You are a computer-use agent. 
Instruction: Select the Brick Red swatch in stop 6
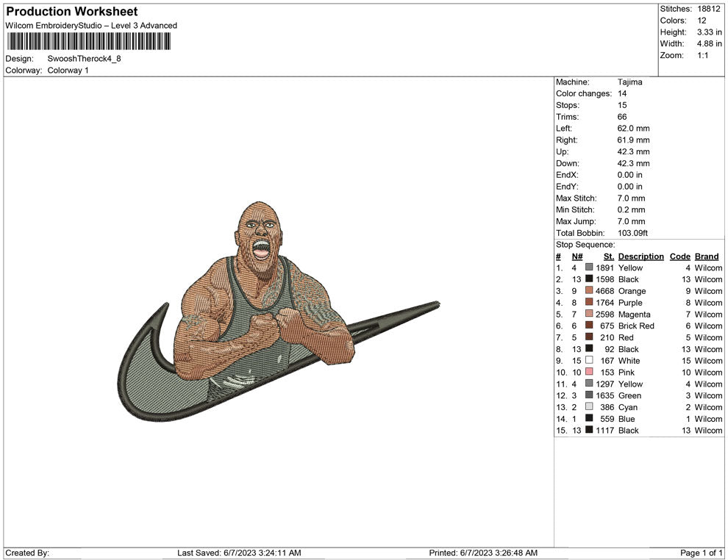[589, 326]
